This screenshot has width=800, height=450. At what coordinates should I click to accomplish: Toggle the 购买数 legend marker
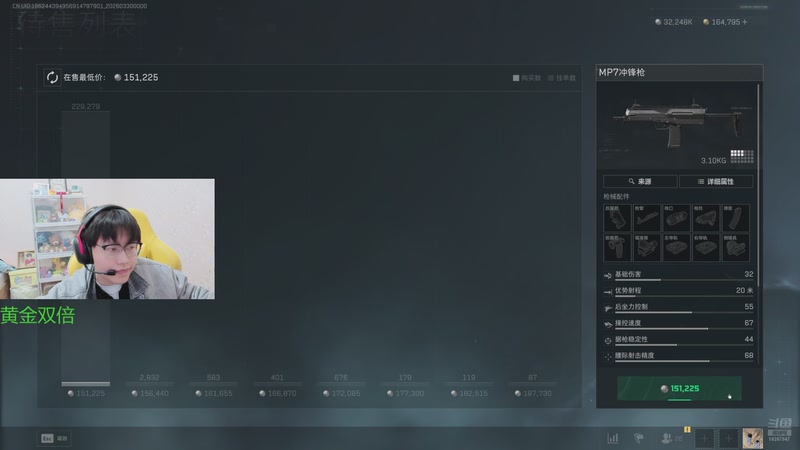point(516,78)
